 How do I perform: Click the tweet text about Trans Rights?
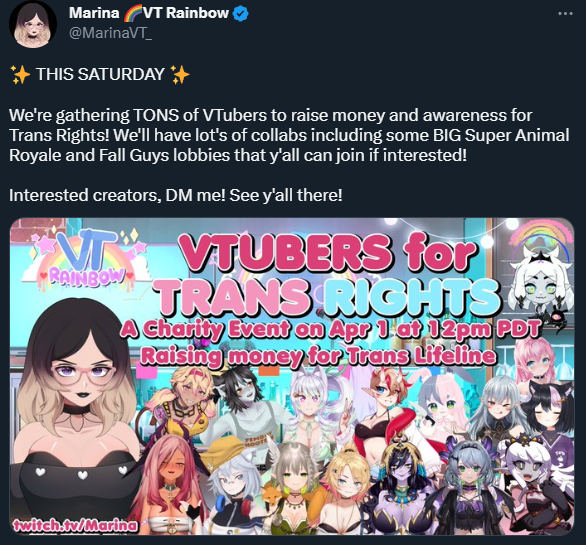289,135
